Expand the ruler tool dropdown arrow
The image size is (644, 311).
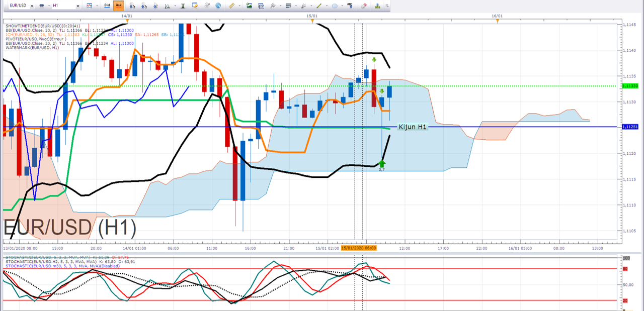[239, 6]
